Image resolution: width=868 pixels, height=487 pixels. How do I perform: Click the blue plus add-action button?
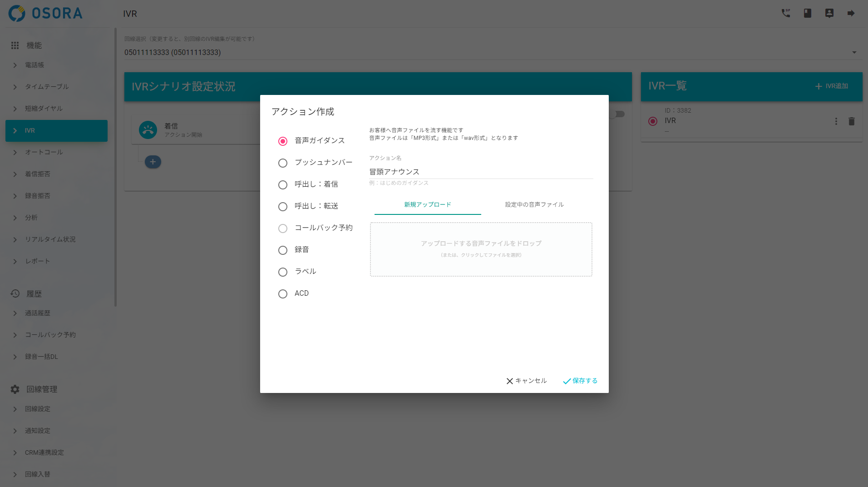153,162
